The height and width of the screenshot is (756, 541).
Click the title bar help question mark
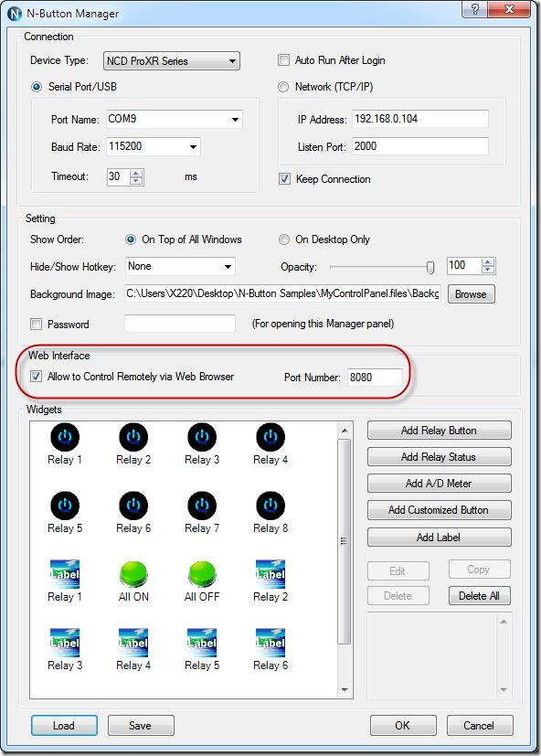(475, 9)
